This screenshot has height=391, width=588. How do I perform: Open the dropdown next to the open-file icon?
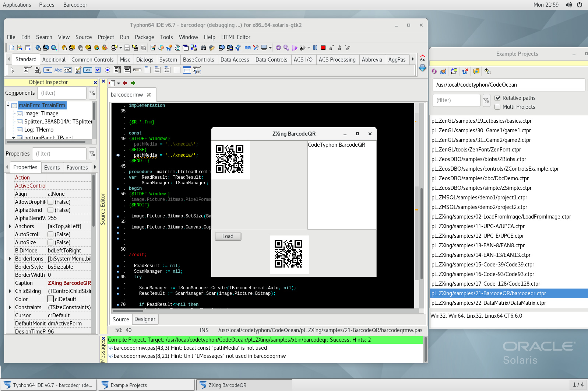(121, 48)
